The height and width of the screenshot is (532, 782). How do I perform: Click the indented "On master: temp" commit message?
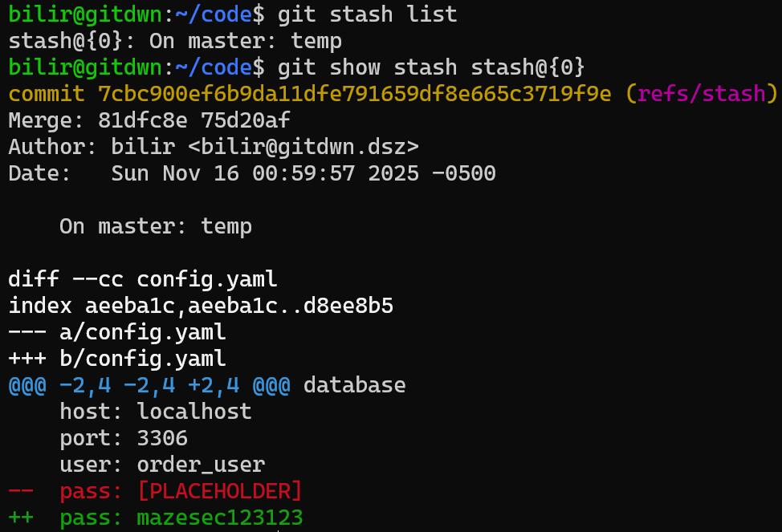pos(156,226)
